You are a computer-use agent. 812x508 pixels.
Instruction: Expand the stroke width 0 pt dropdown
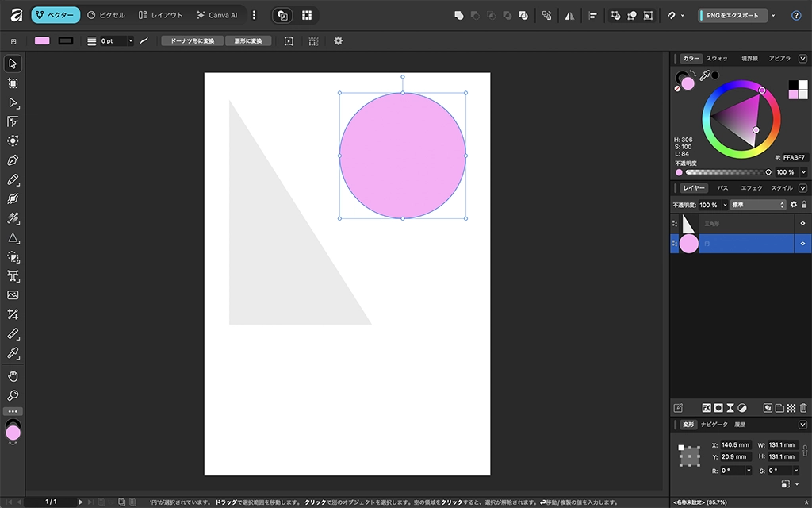130,41
